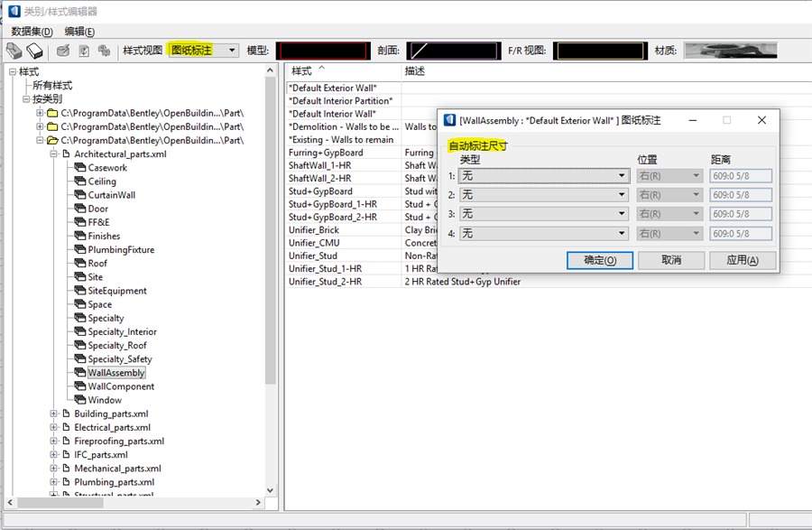
Task: Collapse the root 样式 tree node
Action: point(13,72)
